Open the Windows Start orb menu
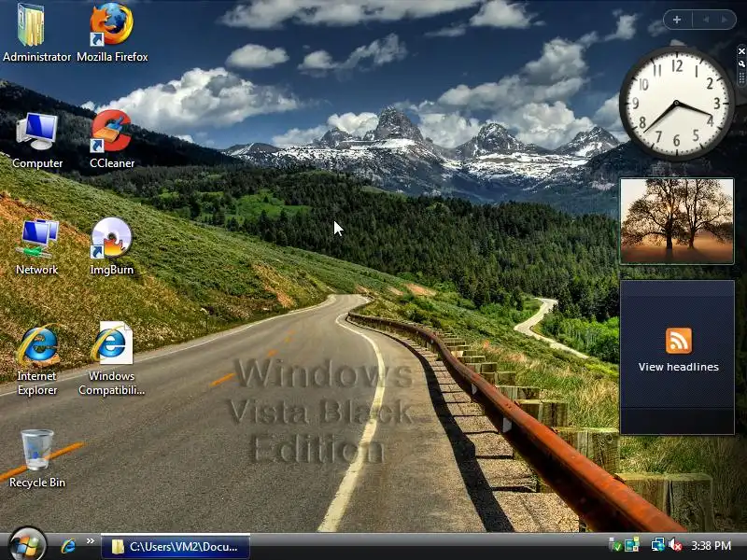The width and height of the screenshot is (747, 560). (27, 546)
